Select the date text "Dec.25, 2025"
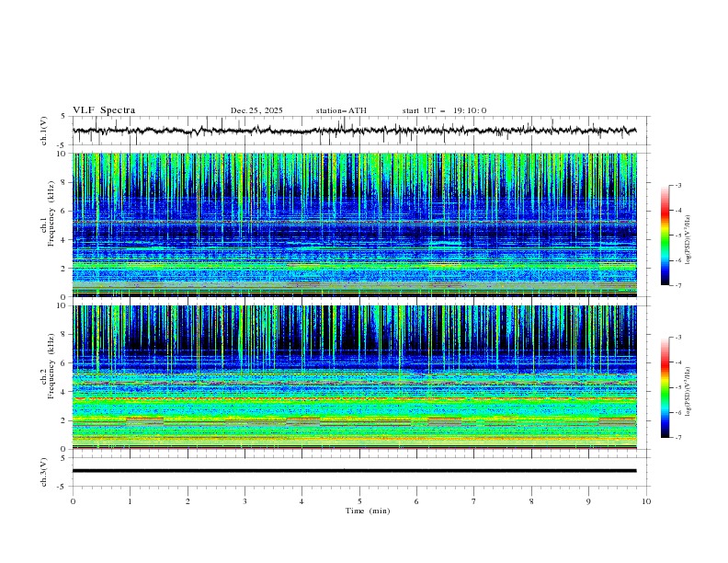The width and height of the screenshot is (728, 563). [256, 110]
